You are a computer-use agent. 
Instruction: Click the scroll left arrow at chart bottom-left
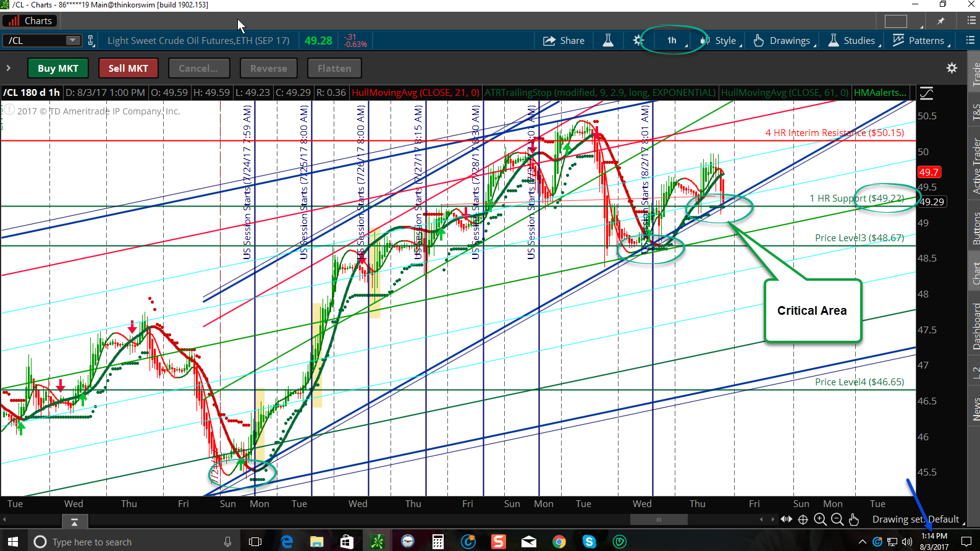[4, 519]
